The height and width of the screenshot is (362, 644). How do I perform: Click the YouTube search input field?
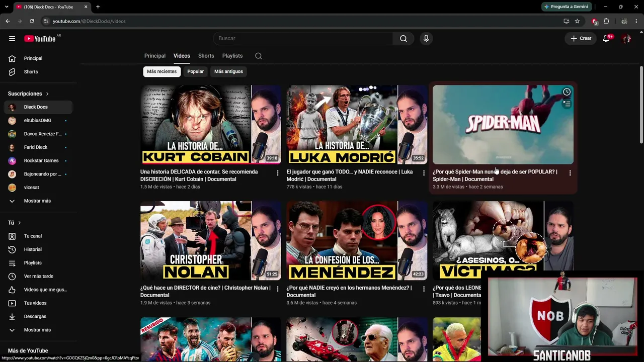tap(303, 39)
